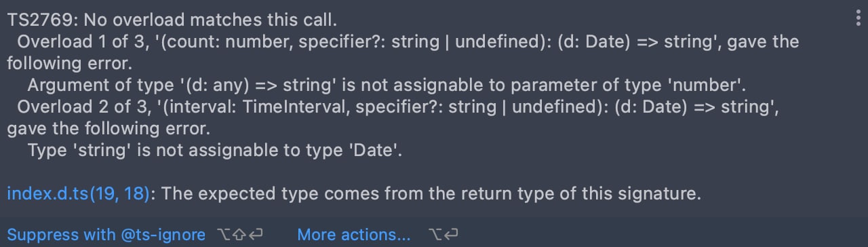Click the shortcut hint beside More actions

click(443, 235)
